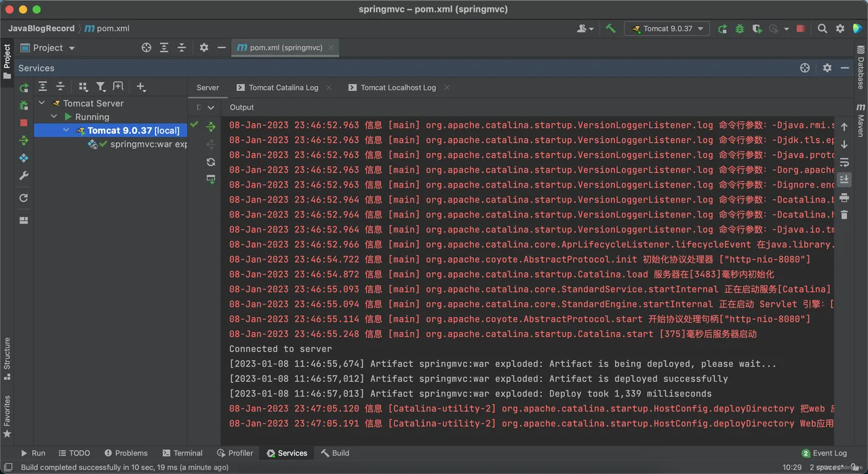Click the Deploy All green arrow in Services sidebar
This screenshot has width=868, height=474.
click(x=24, y=141)
